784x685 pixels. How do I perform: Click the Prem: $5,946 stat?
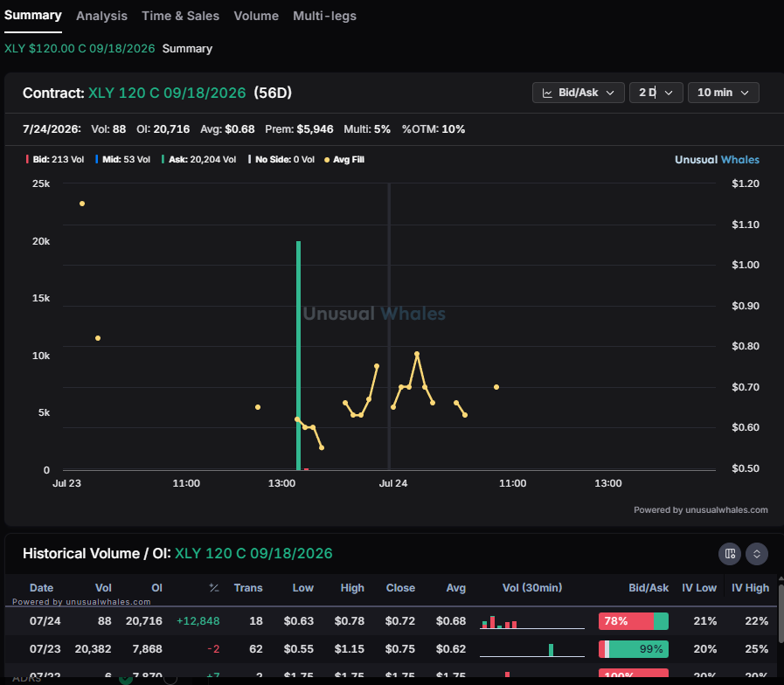coord(299,129)
